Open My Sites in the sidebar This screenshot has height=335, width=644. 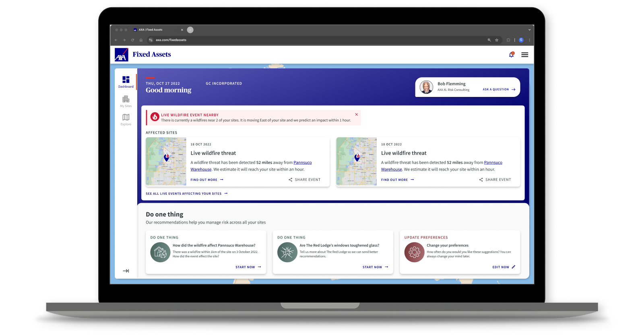[x=126, y=101]
